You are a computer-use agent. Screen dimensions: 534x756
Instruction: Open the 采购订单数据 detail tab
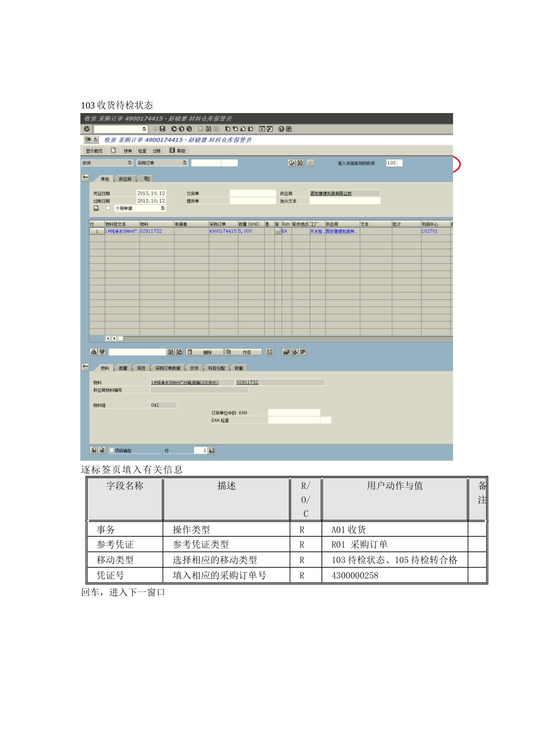[x=168, y=368]
